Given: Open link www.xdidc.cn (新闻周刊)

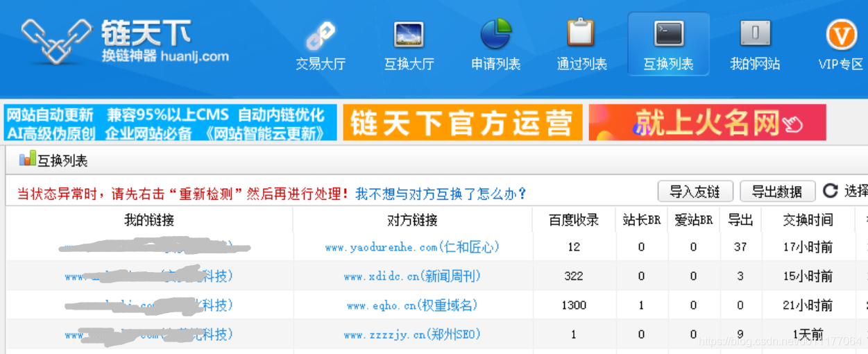Looking at the screenshot, I should [x=412, y=276].
